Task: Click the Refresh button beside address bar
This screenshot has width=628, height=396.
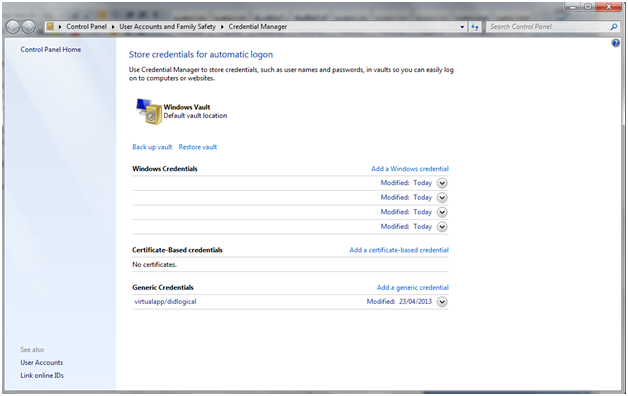Action: [475, 27]
